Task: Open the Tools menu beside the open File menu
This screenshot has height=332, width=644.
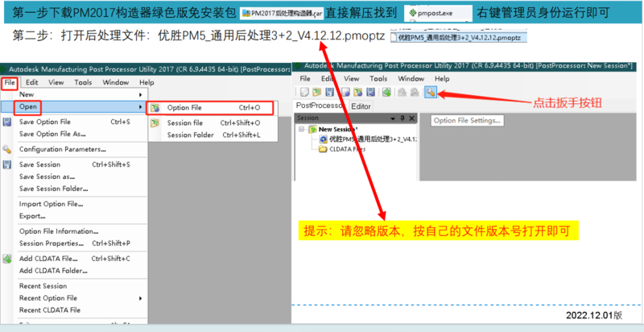Action: (x=83, y=82)
